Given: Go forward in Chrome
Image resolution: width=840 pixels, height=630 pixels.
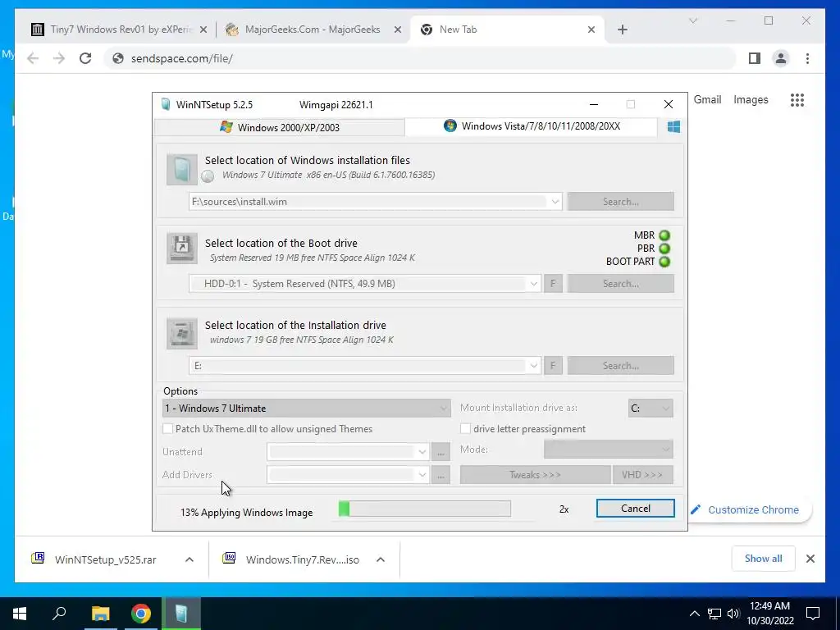Looking at the screenshot, I should point(59,58).
